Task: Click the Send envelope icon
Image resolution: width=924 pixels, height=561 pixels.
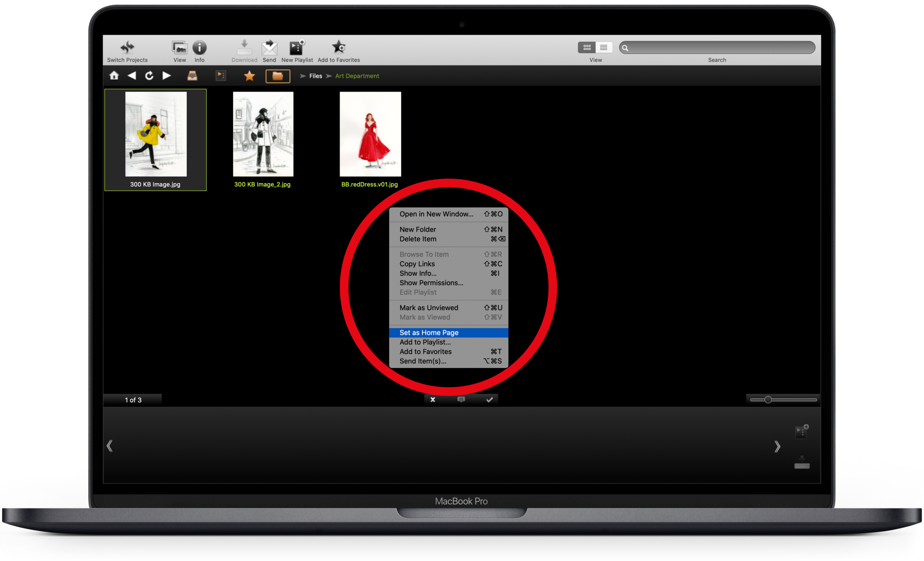Action: 269,48
